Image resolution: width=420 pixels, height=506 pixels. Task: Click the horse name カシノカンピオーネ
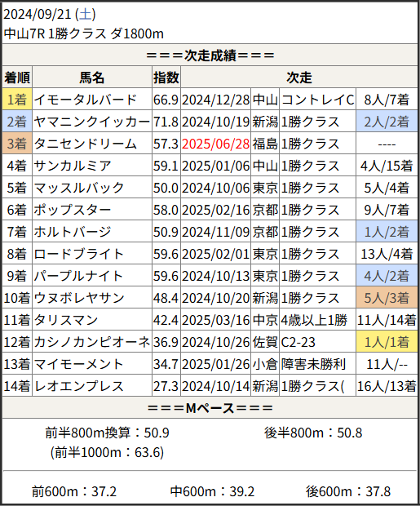(x=92, y=342)
